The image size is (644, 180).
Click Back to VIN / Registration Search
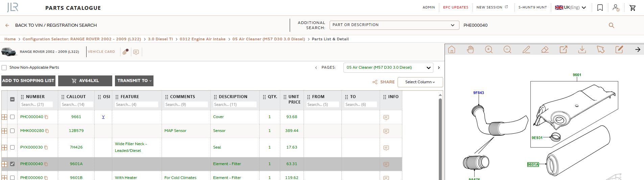pyautogui.click(x=56, y=25)
